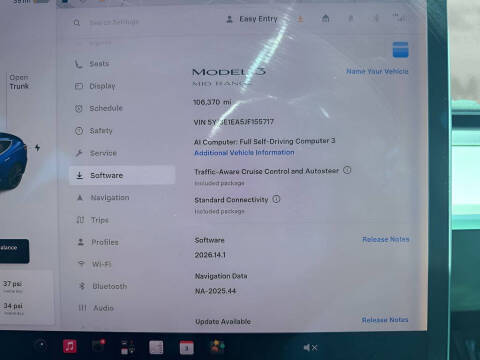Viewport: 480px width, 360px height.
Task: Tap the Schedule clock icon in sidebar
Action: 79,108
